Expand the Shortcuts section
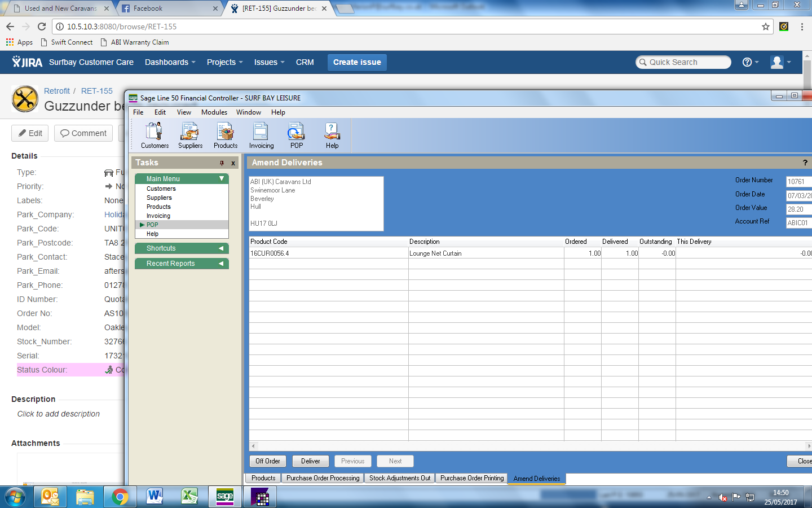The height and width of the screenshot is (508, 812). point(221,248)
